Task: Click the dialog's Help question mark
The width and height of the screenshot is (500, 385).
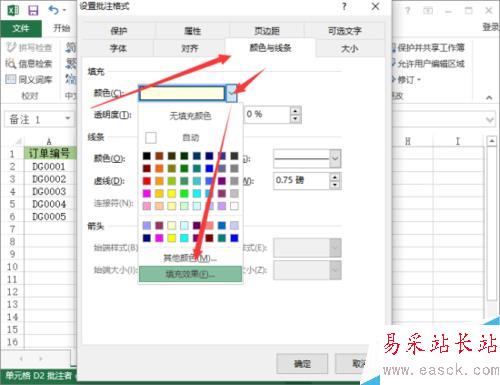Action: [x=344, y=6]
